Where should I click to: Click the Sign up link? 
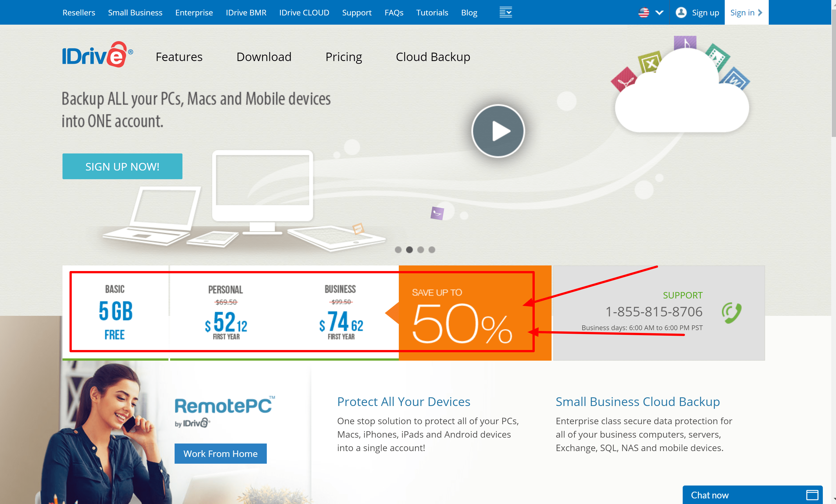705,13
